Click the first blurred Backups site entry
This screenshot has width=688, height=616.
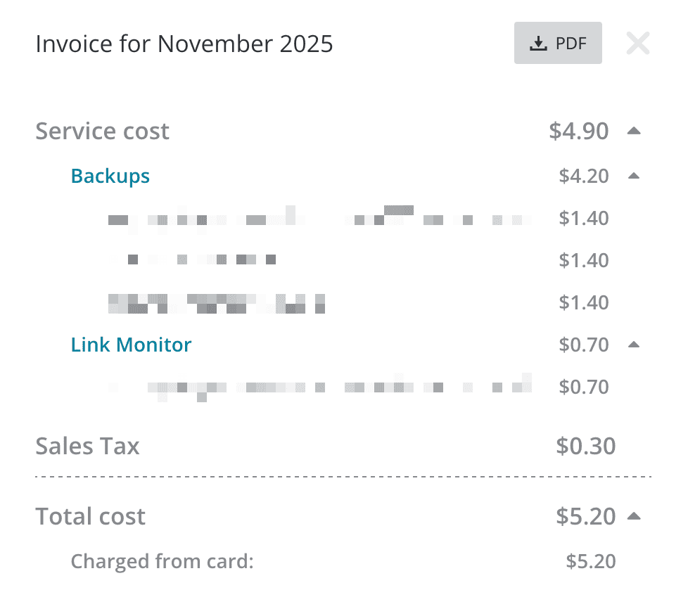click(317, 218)
